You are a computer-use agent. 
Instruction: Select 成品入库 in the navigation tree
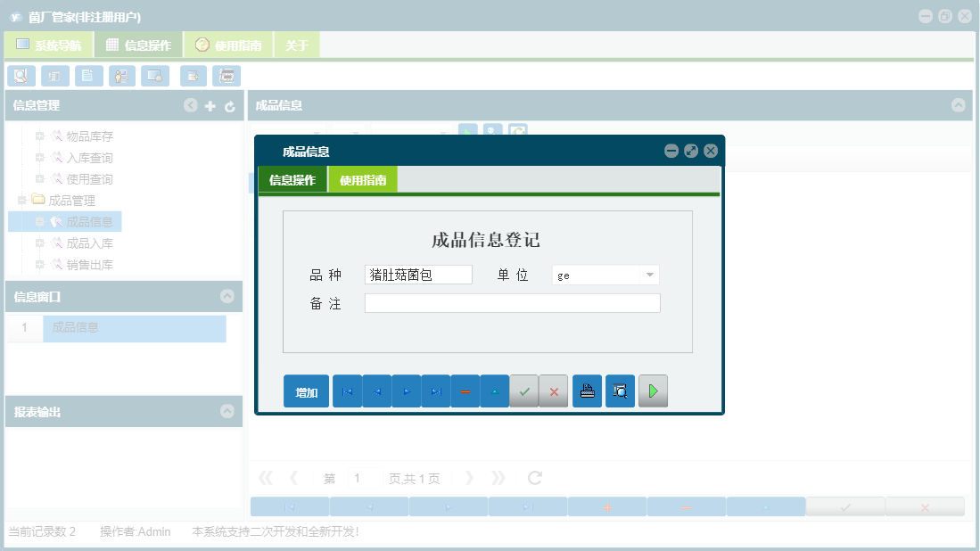tap(90, 243)
